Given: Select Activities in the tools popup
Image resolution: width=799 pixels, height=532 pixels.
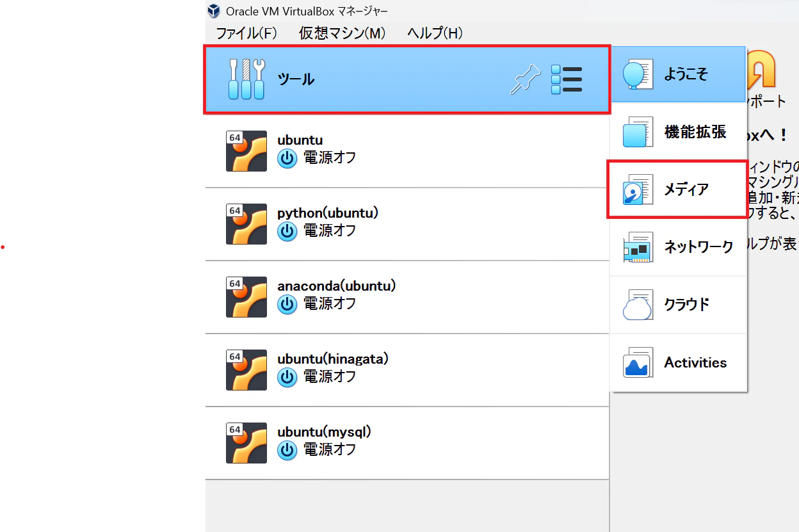Looking at the screenshot, I should [679, 362].
